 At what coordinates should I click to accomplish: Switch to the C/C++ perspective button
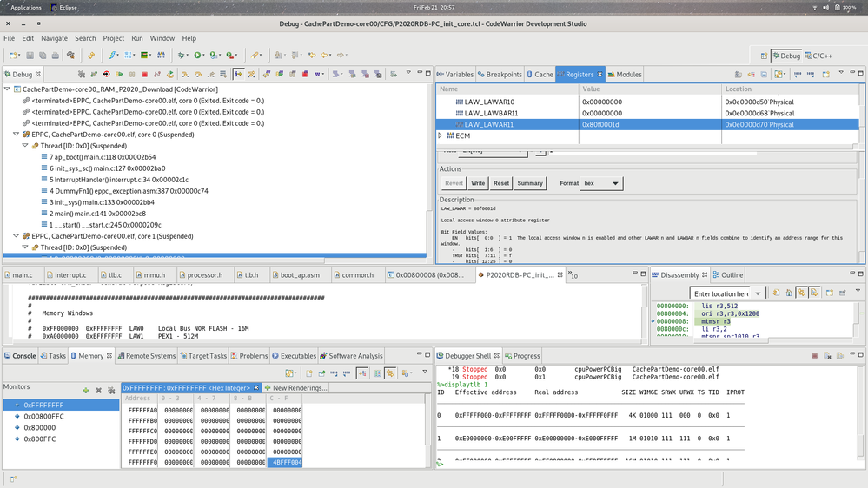click(818, 56)
